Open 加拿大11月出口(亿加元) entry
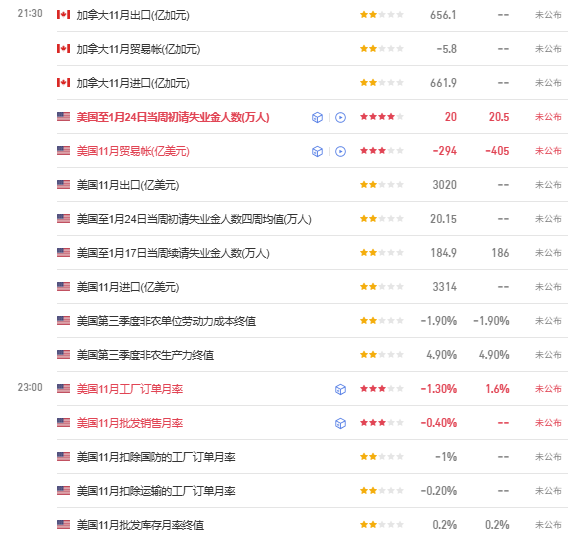This screenshot has height=539, width=568. pos(133,15)
